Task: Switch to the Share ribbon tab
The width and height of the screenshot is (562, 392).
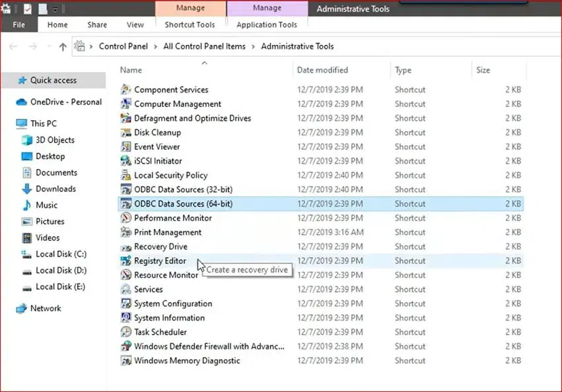Action: (97, 24)
